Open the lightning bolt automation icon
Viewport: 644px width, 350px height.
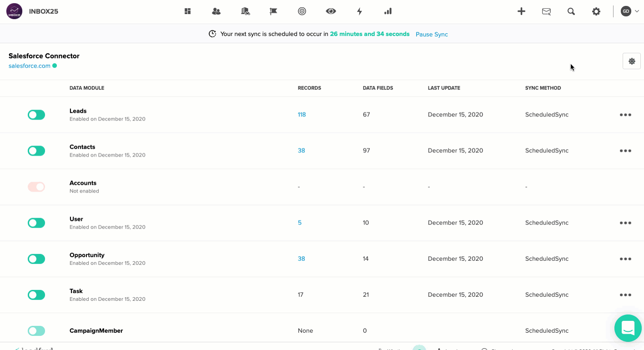coord(359,11)
